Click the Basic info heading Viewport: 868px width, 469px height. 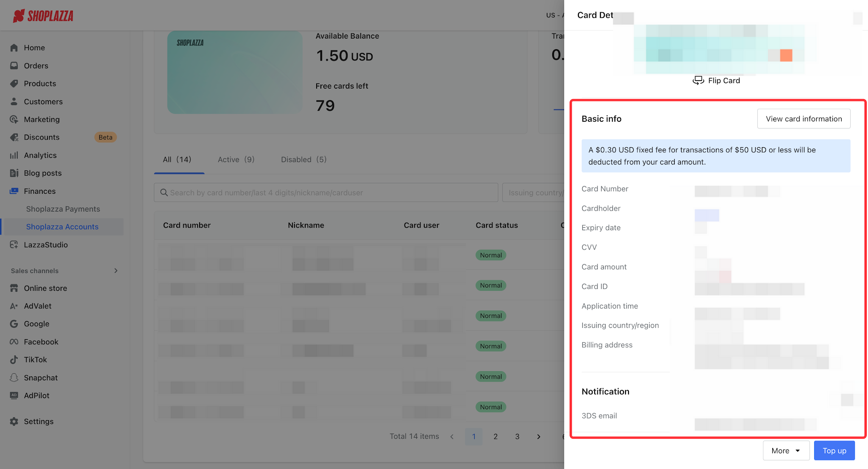[x=601, y=119]
